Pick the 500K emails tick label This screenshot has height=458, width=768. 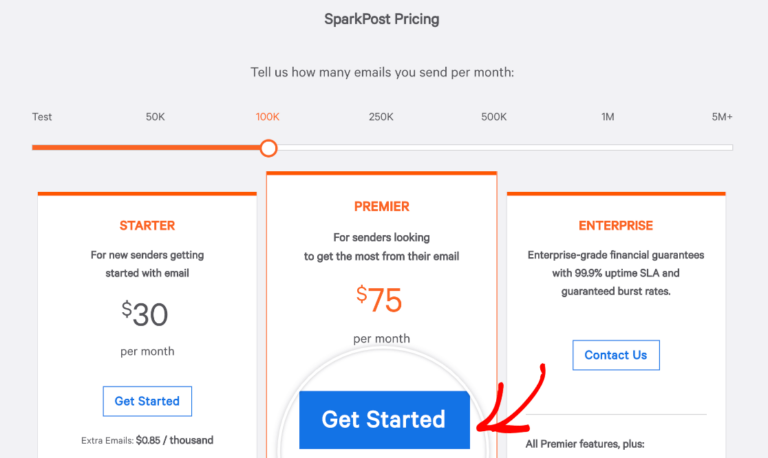point(494,117)
